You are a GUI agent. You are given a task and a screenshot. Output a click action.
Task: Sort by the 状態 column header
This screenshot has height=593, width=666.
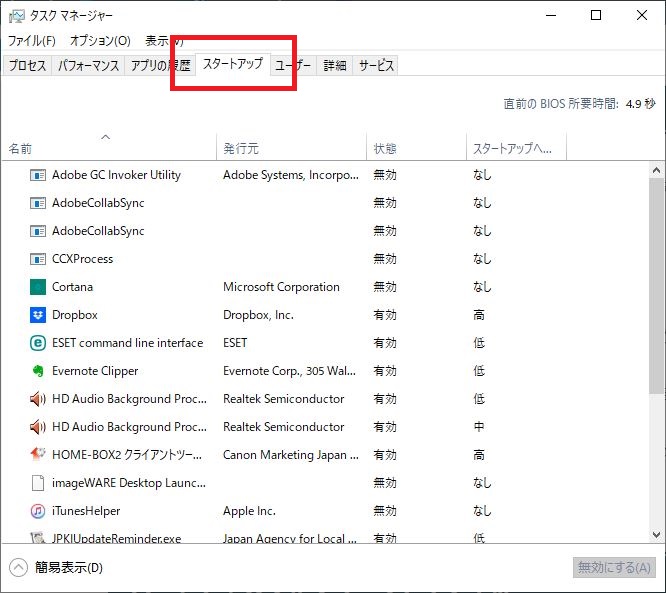[x=416, y=147]
